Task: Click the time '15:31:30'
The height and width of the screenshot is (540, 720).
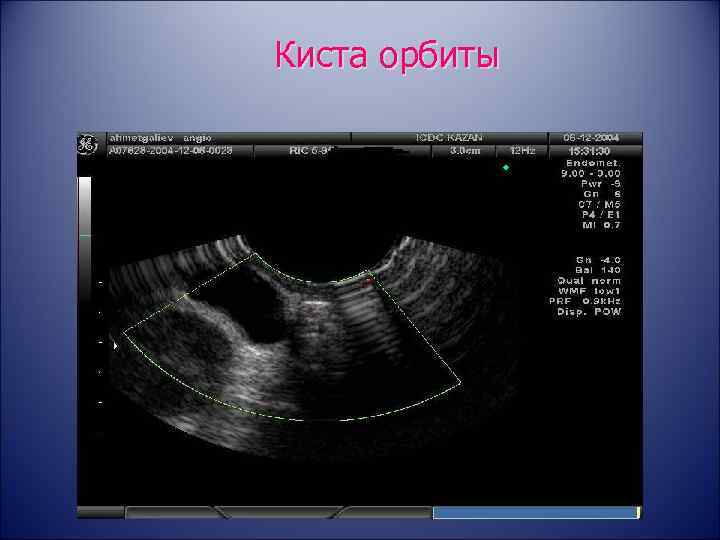Action: point(589,151)
